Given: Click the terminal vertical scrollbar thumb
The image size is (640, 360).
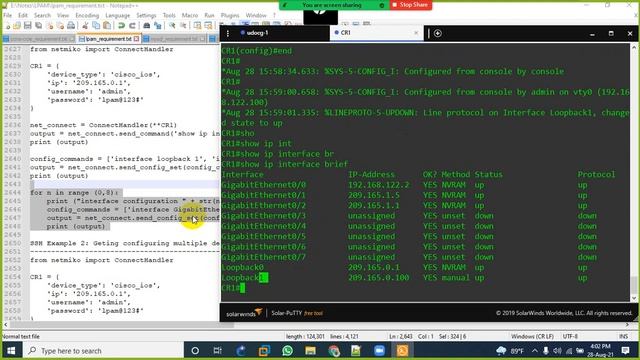Looking at the screenshot, I should 633,284.
